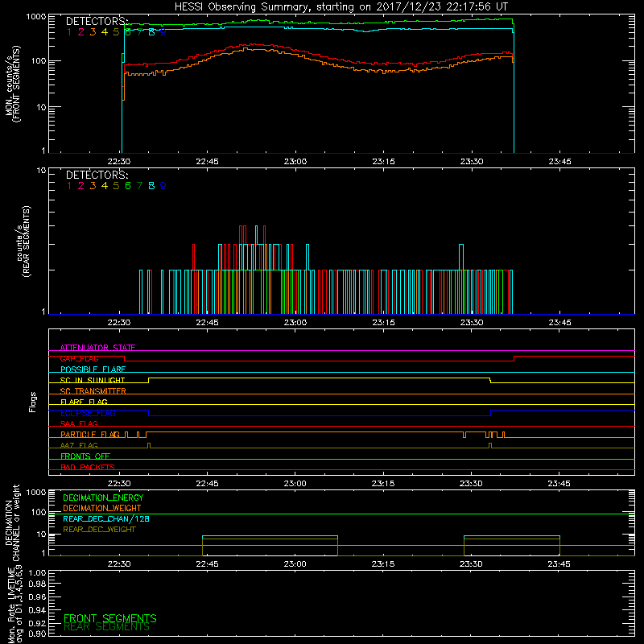
Task: Pick detector 9 in rear segments legend
Action: [163, 186]
